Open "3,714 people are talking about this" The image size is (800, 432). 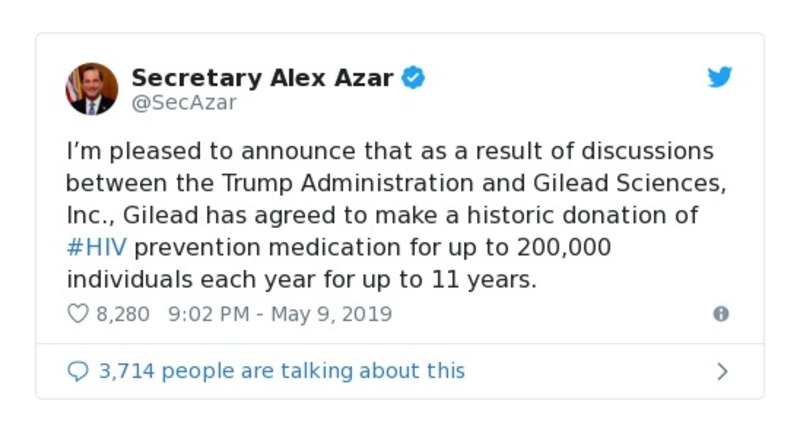(x=281, y=371)
